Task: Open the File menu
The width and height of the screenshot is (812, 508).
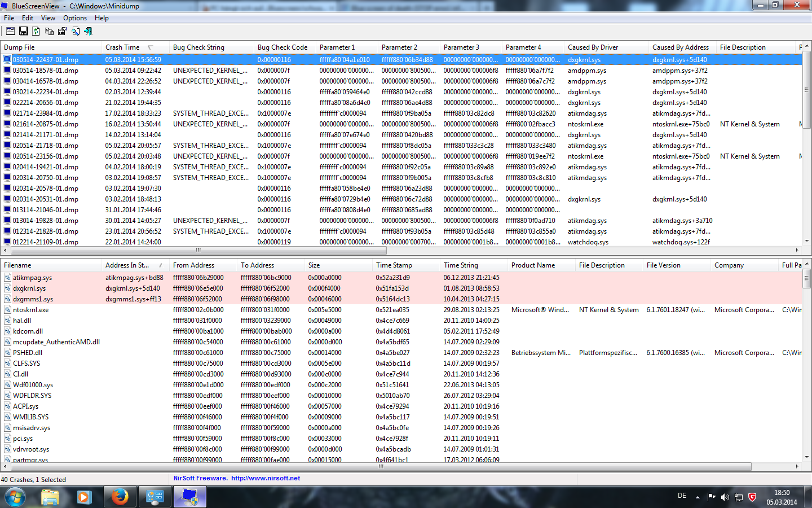Action: click(x=9, y=18)
